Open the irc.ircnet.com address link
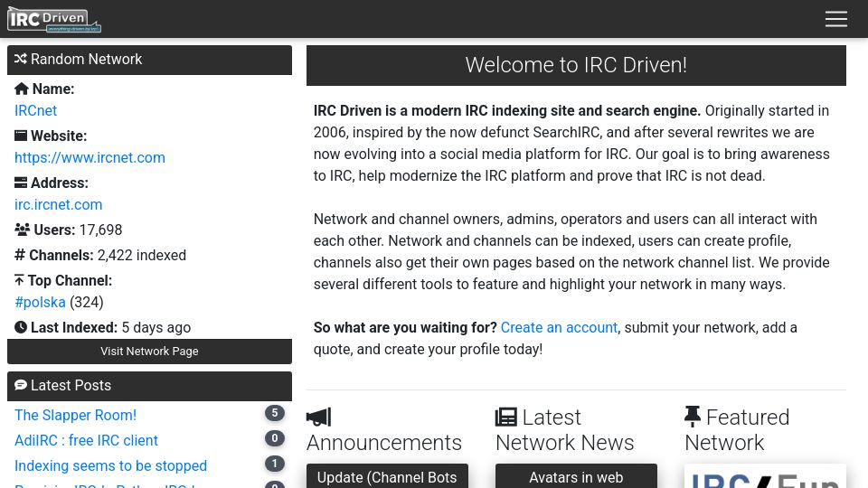Image resolution: width=868 pixels, height=488 pixels. point(58,205)
